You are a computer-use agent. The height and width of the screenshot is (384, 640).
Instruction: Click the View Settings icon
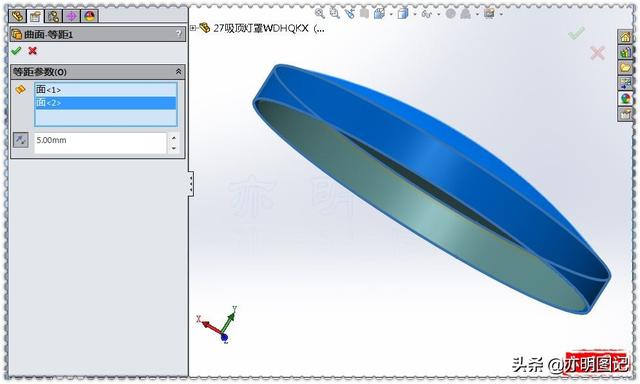tap(489, 13)
